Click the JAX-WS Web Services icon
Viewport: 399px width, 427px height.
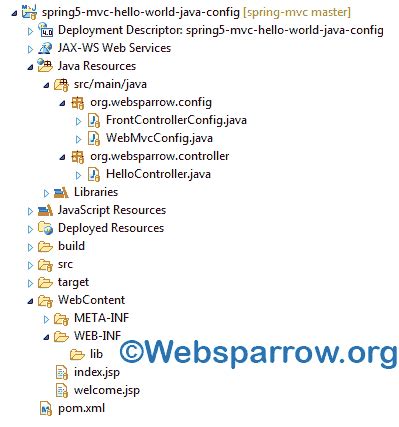45,48
